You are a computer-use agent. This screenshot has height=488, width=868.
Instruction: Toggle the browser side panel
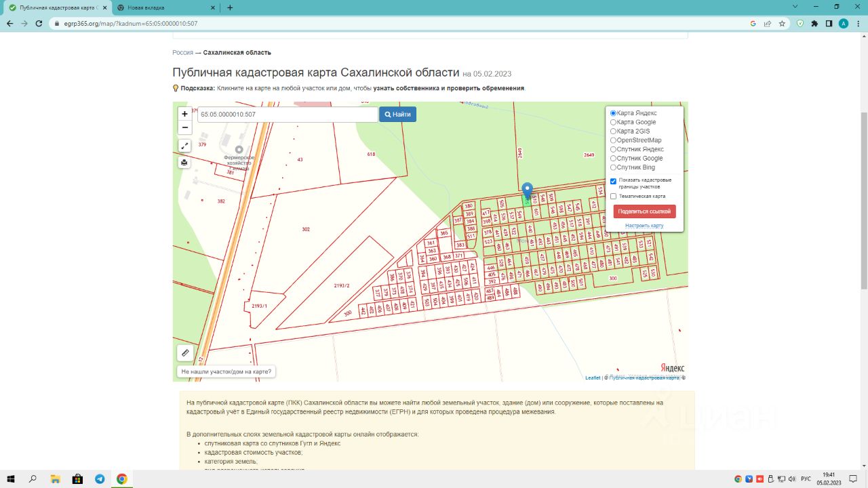pos(829,23)
